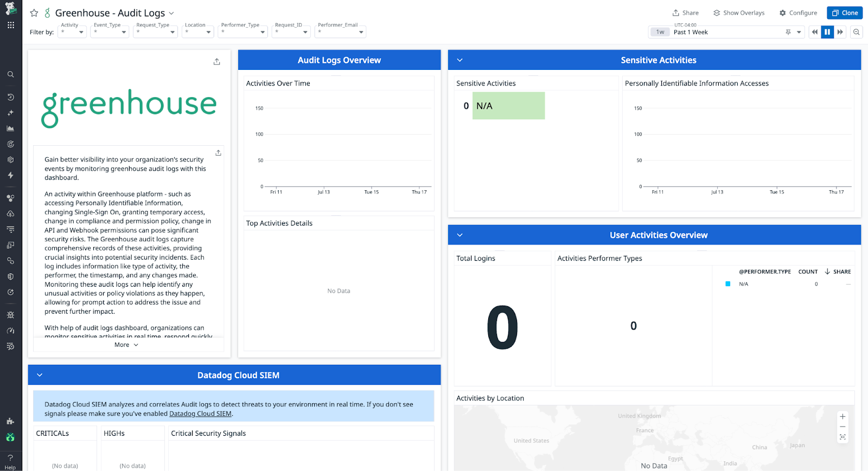The image size is (868, 471).
Task: Open the lightning bolt sidebar icon
Action: tap(10, 175)
